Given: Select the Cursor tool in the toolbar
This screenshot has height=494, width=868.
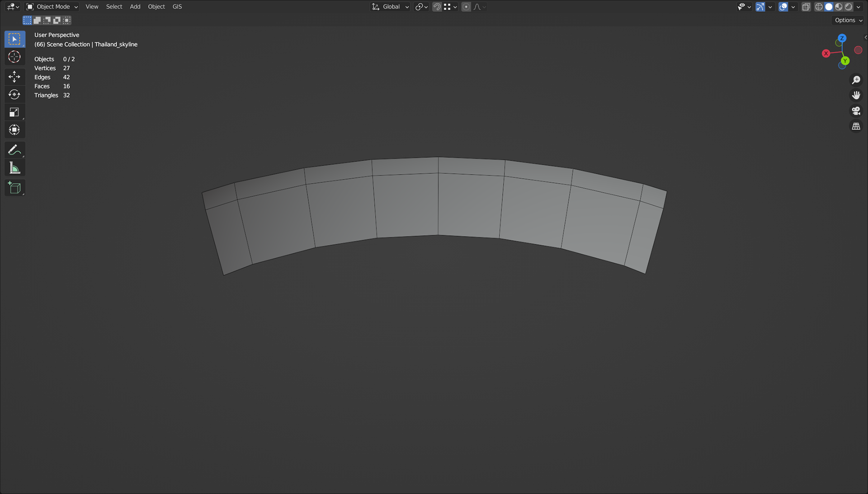Looking at the screenshot, I should 14,57.
